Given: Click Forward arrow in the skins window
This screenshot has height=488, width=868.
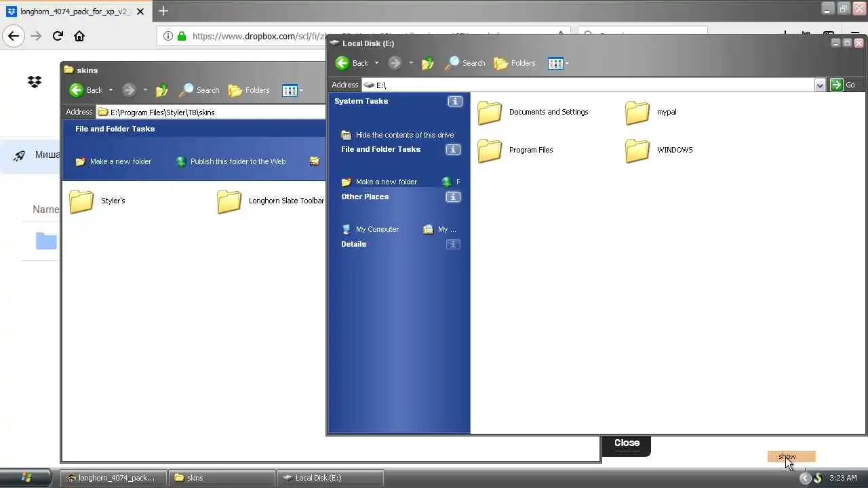Looking at the screenshot, I should click(129, 90).
